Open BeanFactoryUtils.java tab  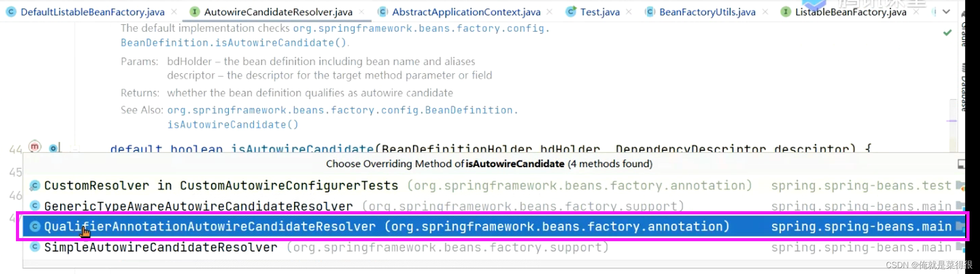pos(707,12)
